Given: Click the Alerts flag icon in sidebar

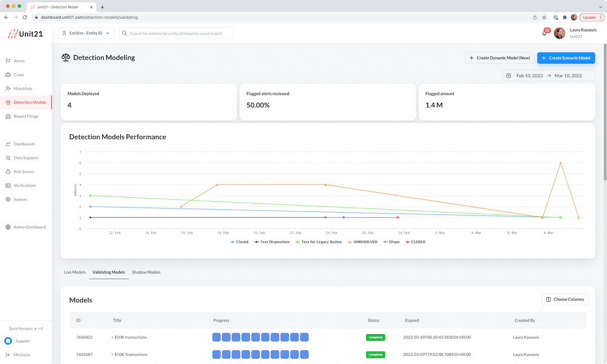Looking at the screenshot, I should [x=8, y=61].
